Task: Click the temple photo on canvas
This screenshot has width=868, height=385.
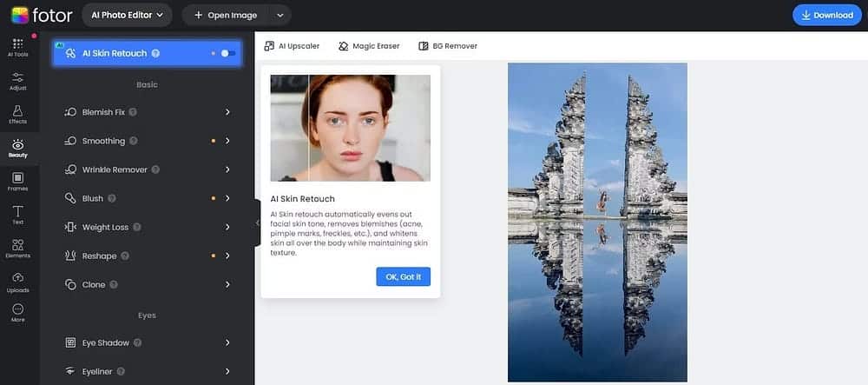Action: coord(597,222)
